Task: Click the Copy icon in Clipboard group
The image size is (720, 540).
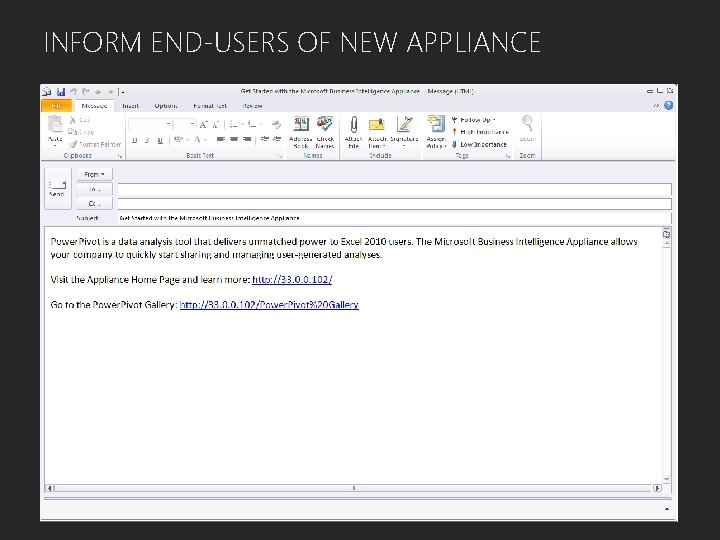Action: pos(73,132)
